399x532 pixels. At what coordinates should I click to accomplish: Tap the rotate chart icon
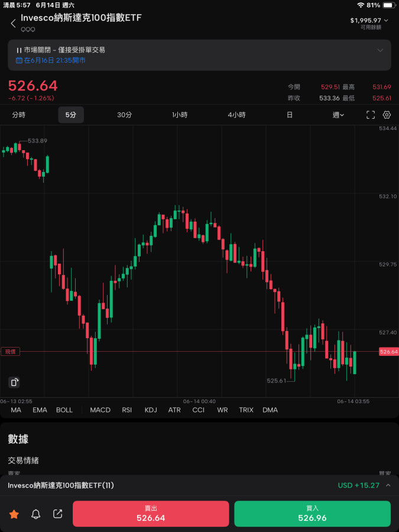[x=14, y=382]
